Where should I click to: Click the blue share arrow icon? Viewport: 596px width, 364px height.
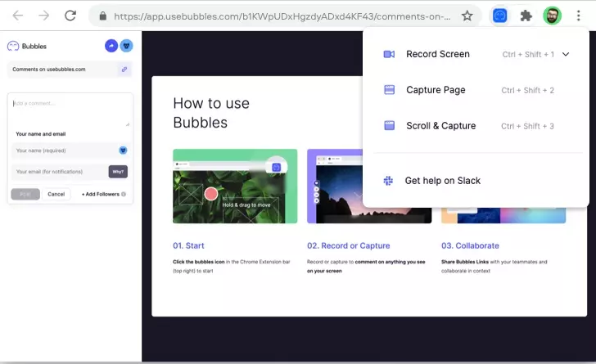(x=111, y=46)
